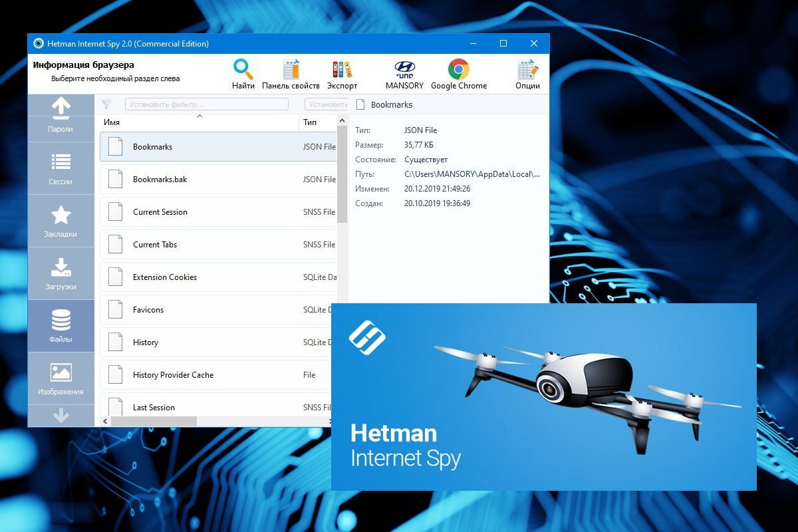Select the MANSORY user profile icon
The width and height of the screenshot is (798, 532).
click(x=404, y=68)
